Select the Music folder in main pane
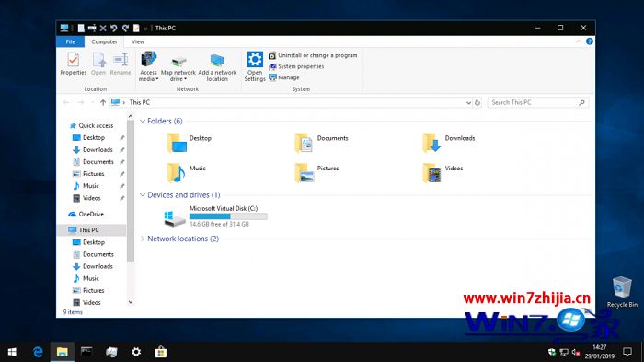 (186, 173)
